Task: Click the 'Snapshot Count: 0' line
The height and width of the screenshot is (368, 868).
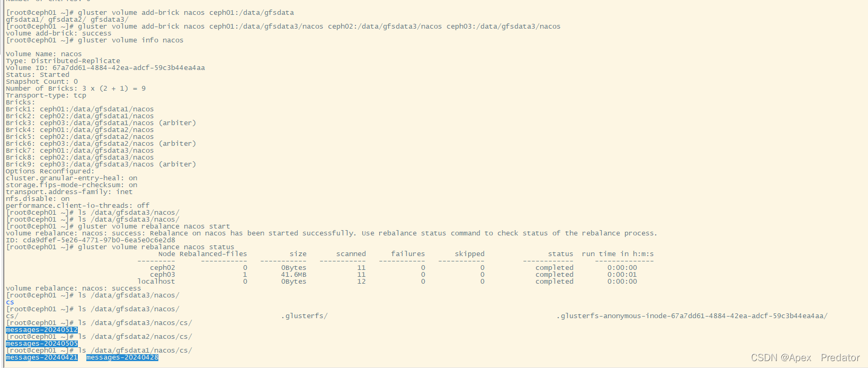Action: [x=42, y=82]
